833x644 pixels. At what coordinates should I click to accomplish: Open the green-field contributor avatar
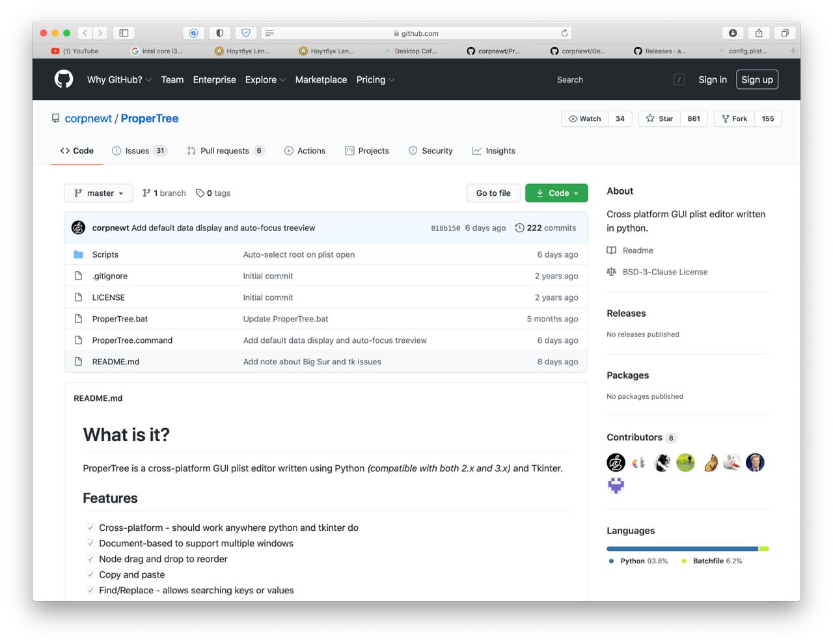point(685,463)
